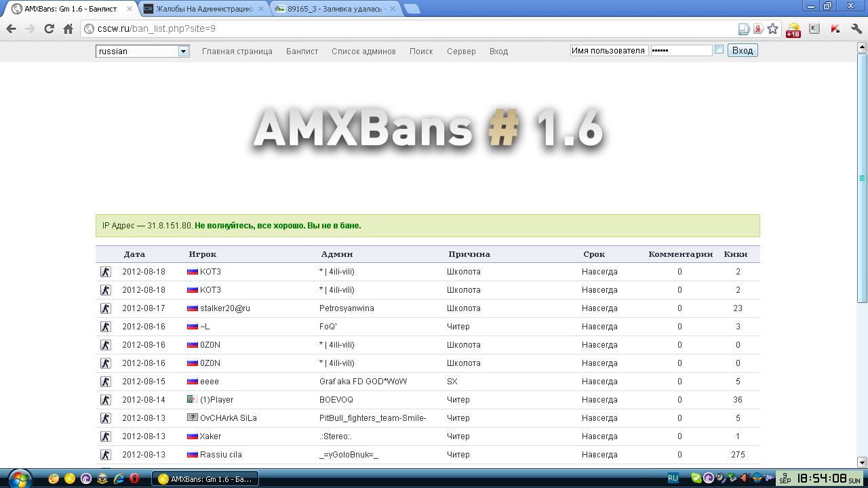Image resolution: width=868 pixels, height=488 pixels.
Task: Click the Срок column header
Action: (594, 254)
